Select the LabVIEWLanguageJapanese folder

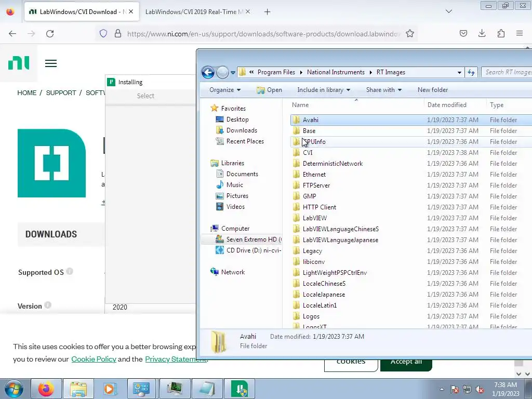point(340,240)
